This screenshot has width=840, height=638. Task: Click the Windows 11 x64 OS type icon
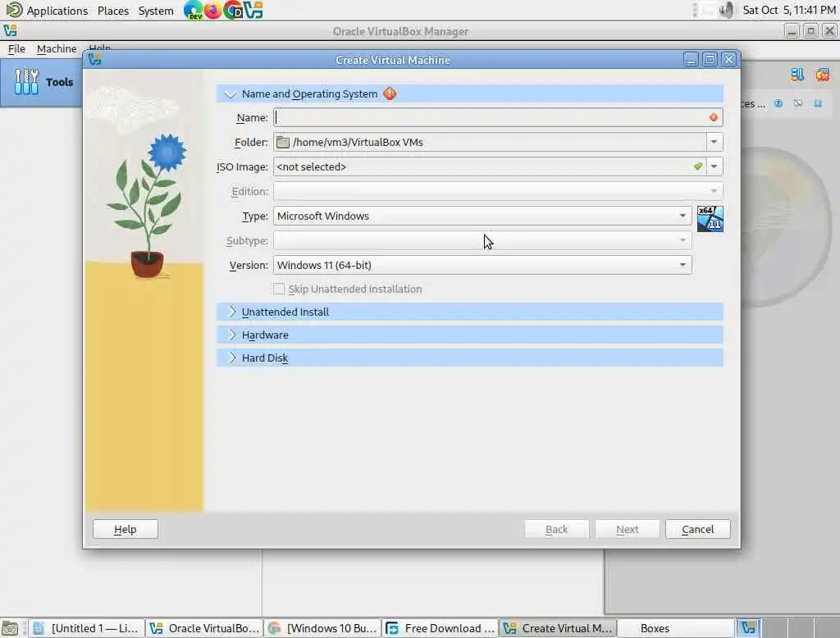coord(710,219)
